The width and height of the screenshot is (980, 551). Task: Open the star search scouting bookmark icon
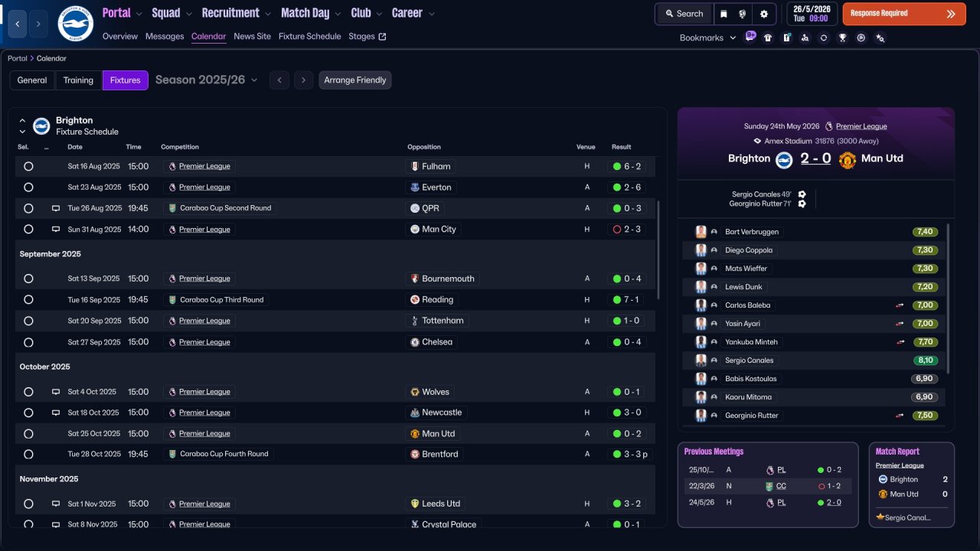pyautogui.click(x=880, y=37)
